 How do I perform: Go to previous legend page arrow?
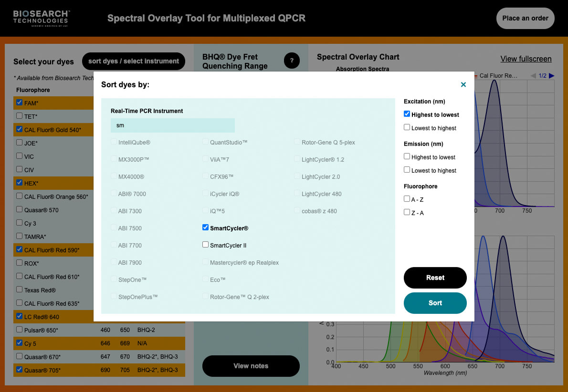[533, 76]
